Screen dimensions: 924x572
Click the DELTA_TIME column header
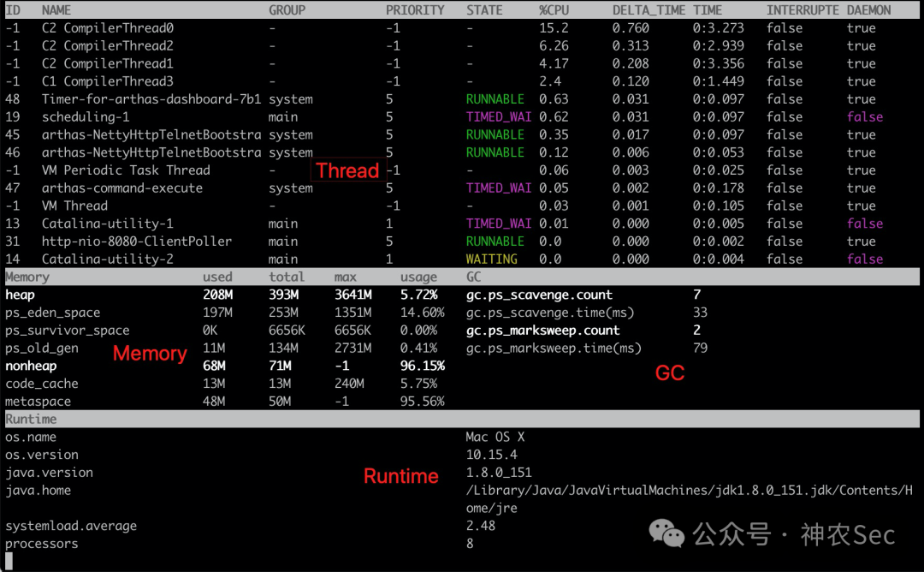[649, 10]
